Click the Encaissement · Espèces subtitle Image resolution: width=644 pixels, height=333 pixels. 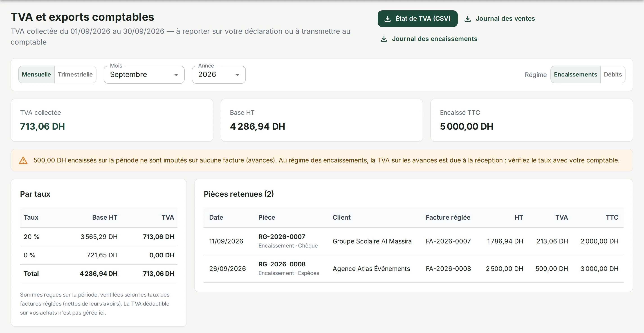289,273
